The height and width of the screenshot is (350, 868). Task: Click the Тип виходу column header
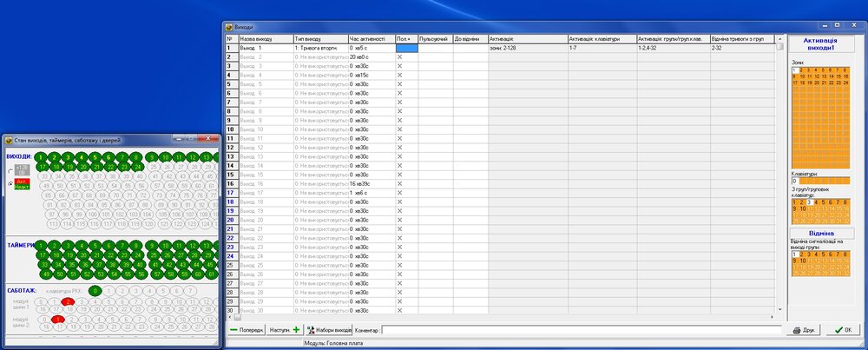(321, 39)
